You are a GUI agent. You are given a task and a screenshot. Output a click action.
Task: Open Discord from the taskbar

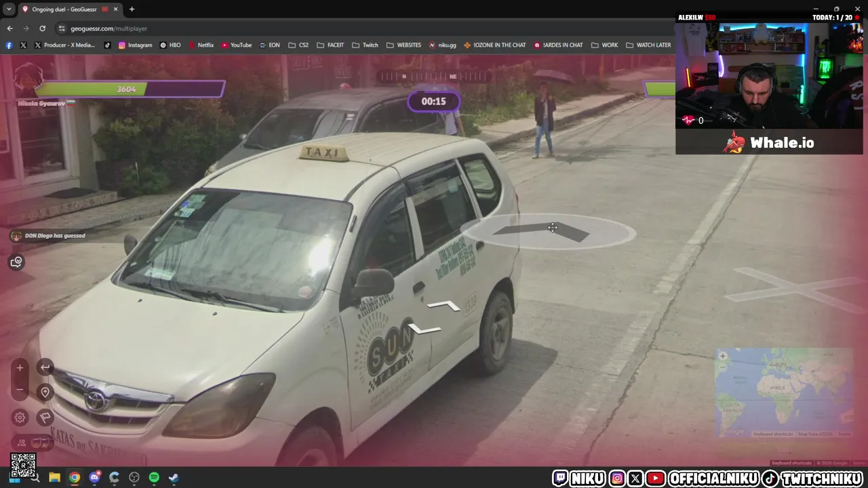point(94,478)
